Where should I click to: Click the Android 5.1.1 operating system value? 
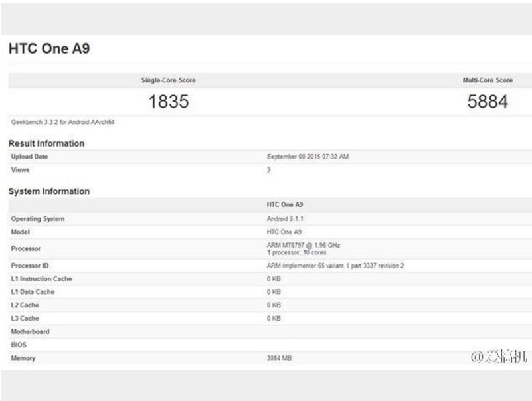point(285,218)
